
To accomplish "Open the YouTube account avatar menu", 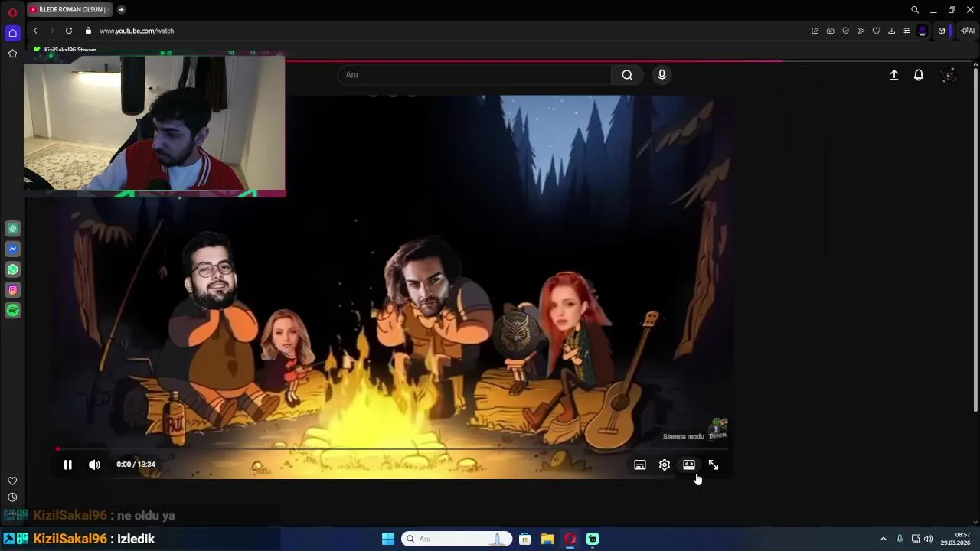I will click(x=949, y=75).
